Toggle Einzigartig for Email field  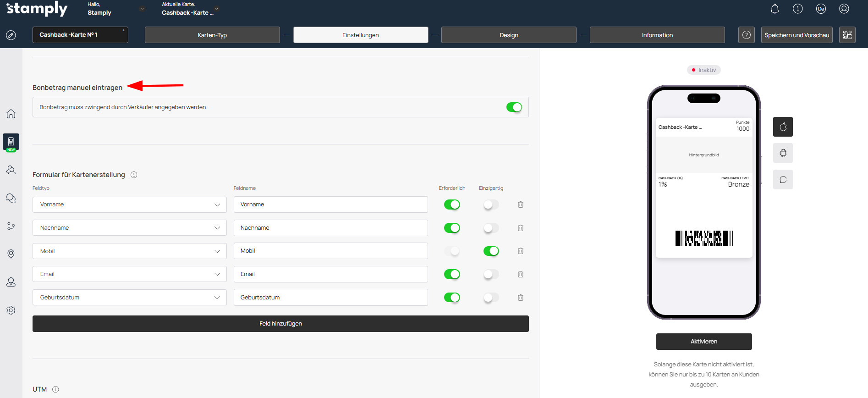491,274
